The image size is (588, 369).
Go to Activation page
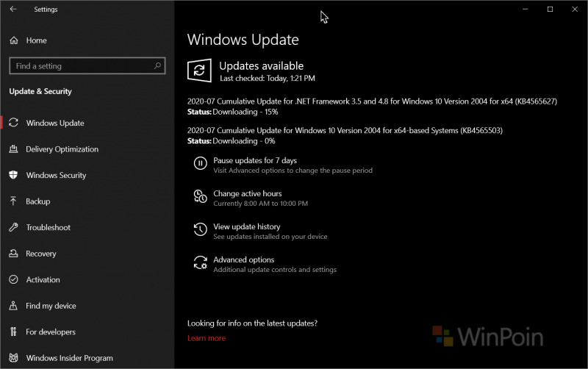[x=43, y=280]
